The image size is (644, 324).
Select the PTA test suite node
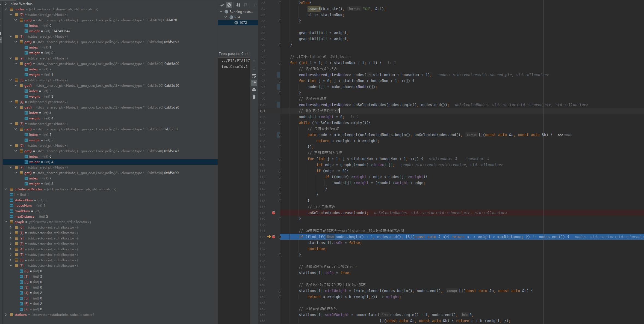237,17
